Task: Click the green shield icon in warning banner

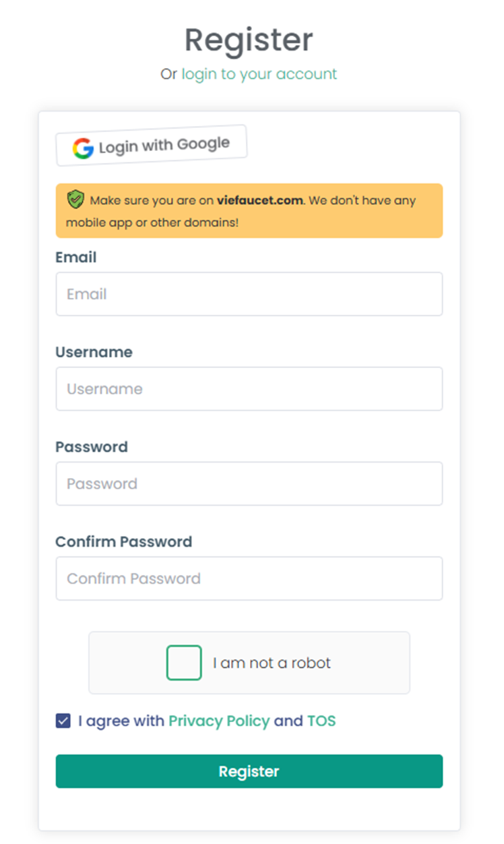Action: [x=75, y=200]
